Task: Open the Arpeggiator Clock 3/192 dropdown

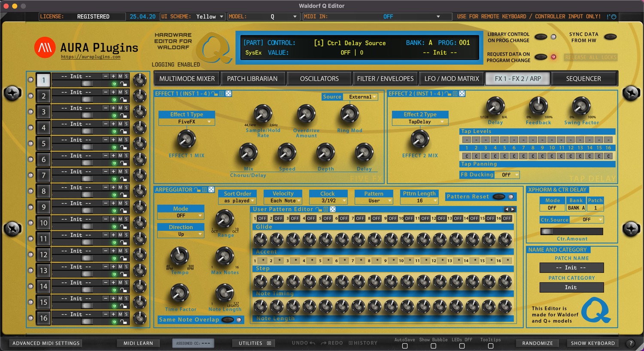Action: [328, 200]
